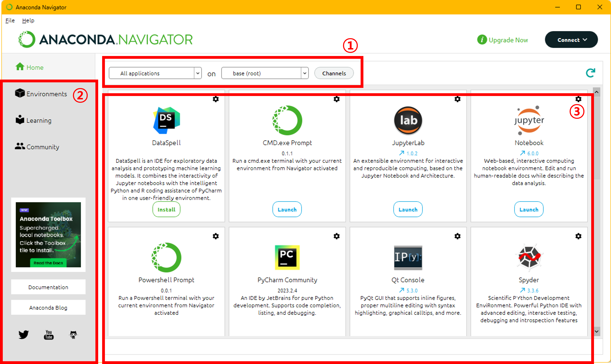The height and width of the screenshot is (364, 611).
Task: Click the Jupyter Notebook logo
Action: tap(529, 120)
